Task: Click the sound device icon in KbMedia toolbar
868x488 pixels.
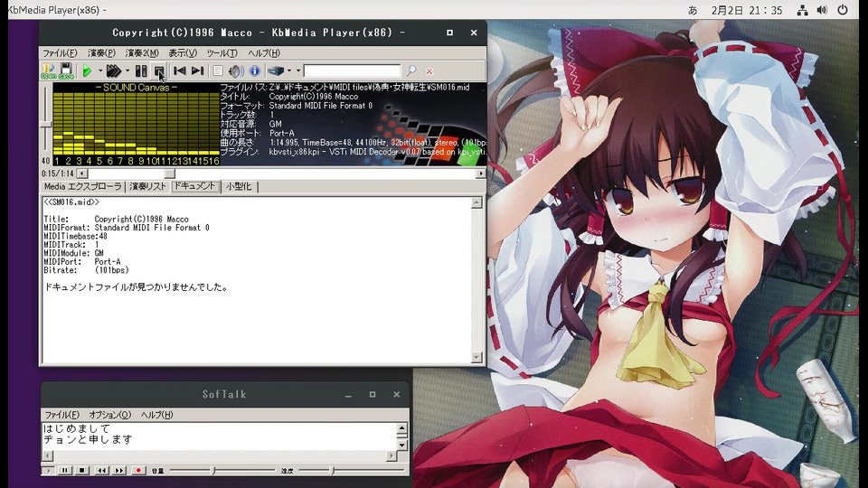Action: coord(276,70)
